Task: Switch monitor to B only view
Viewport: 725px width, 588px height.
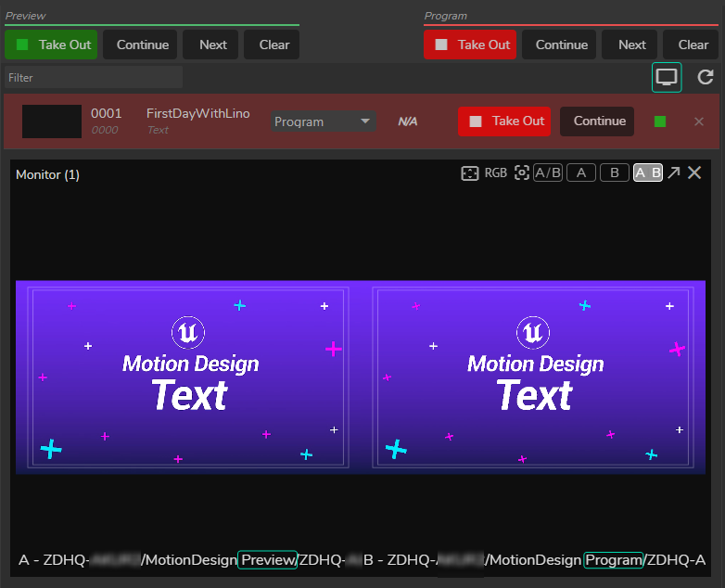Action: pyautogui.click(x=614, y=173)
